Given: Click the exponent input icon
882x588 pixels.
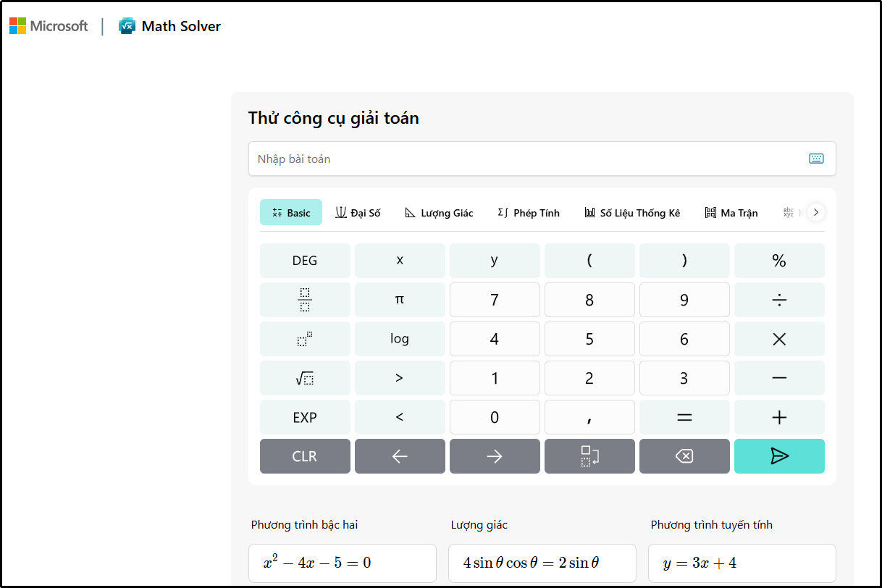Looking at the screenshot, I should tap(305, 338).
